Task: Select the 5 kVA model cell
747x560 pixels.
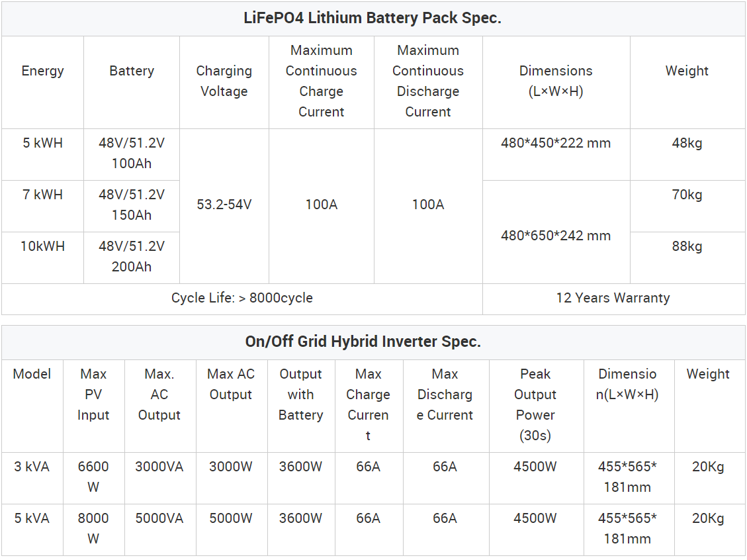Action: coord(32,530)
